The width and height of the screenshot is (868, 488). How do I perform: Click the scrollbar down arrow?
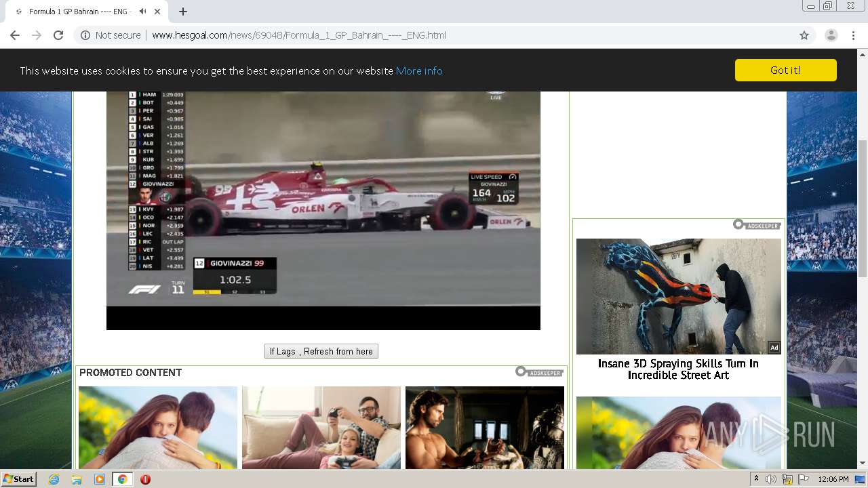[x=863, y=464]
